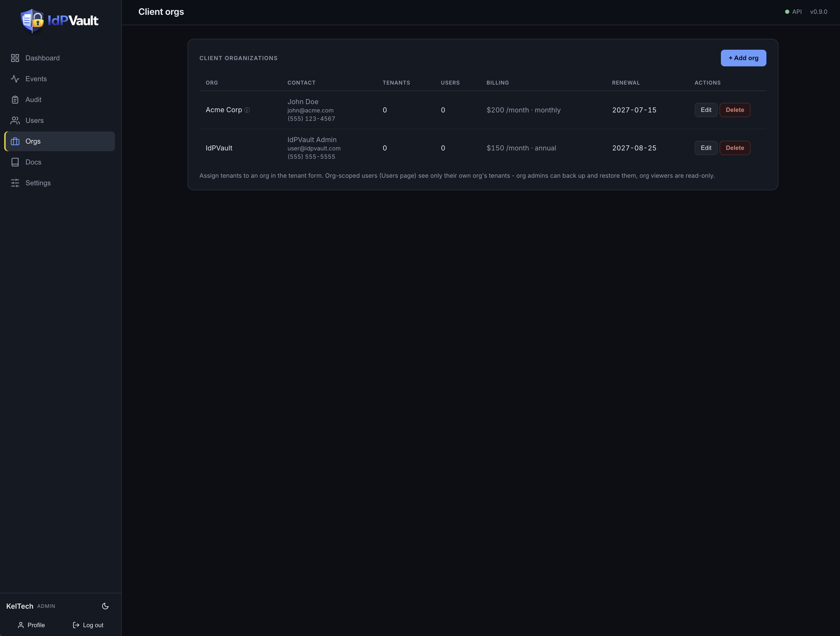Delete the Acme Corp organization
This screenshot has height=636, width=840.
click(x=734, y=110)
